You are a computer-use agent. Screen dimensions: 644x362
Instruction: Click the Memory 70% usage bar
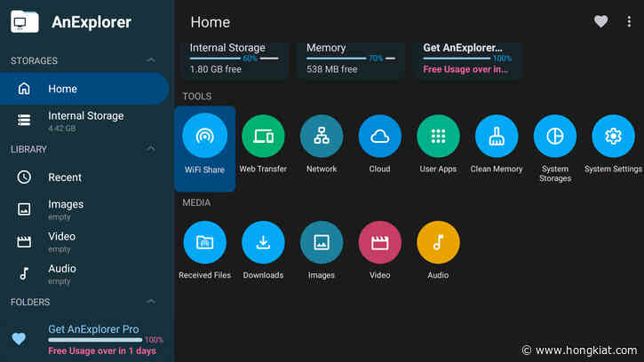(x=351, y=59)
